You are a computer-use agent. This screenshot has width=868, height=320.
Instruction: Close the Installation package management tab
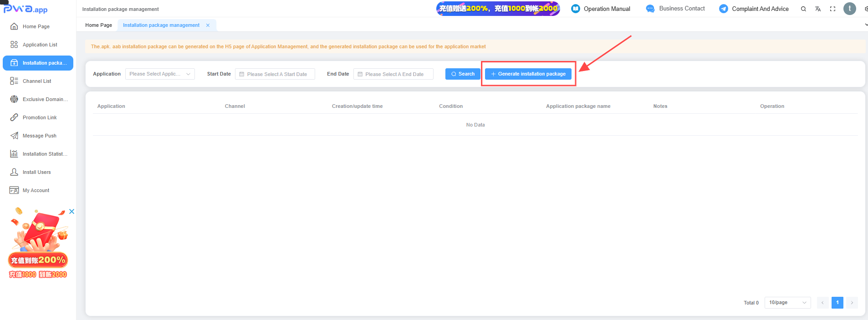208,25
